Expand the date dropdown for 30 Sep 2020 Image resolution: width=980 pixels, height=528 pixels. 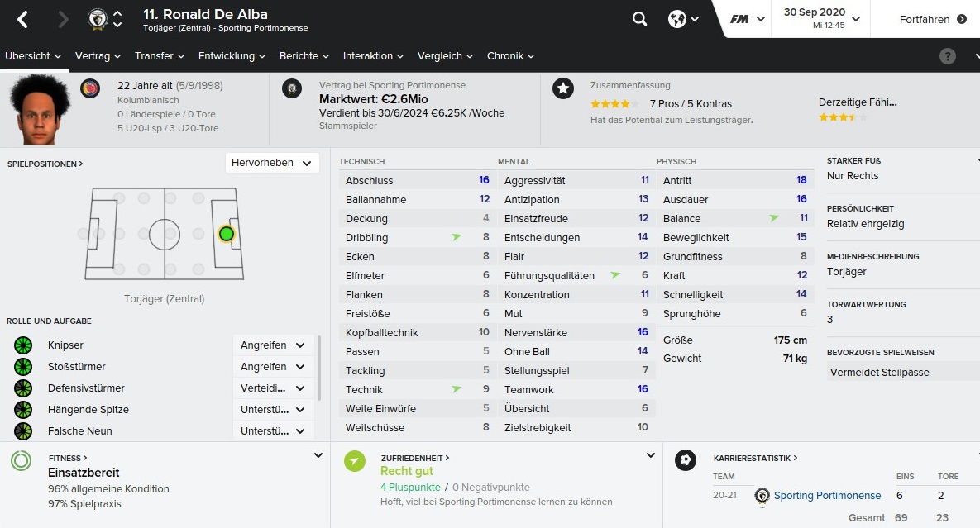pyautogui.click(x=855, y=19)
